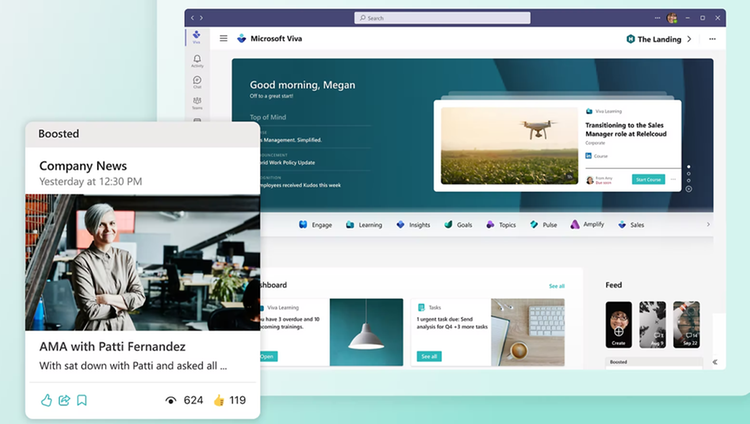The width and height of the screenshot is (750, 424).
Task: Select the first carousel dot
Action: 689,167
